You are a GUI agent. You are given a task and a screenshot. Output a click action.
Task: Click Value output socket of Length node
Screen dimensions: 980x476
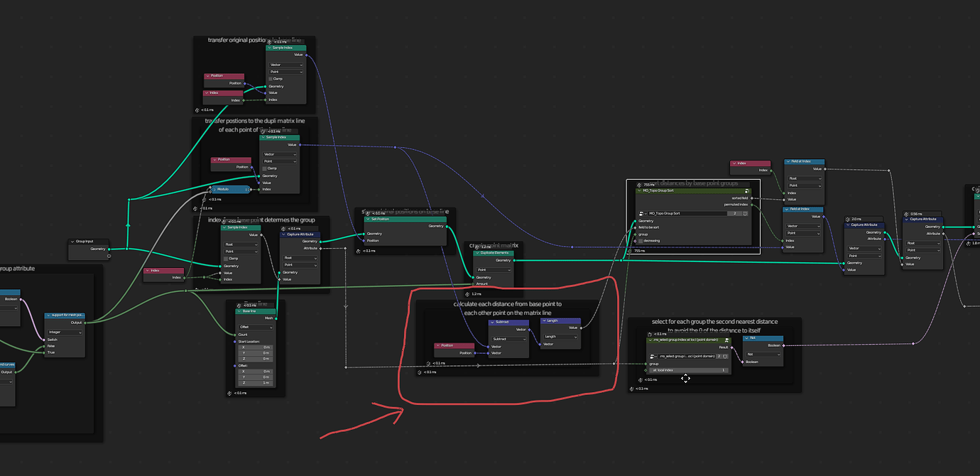tap(581, 328)
